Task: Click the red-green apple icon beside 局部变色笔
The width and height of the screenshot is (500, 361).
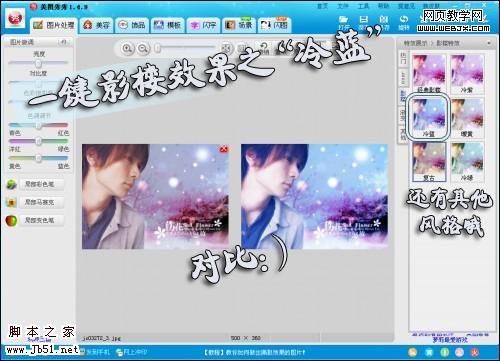Action: (x=12, y=220)
